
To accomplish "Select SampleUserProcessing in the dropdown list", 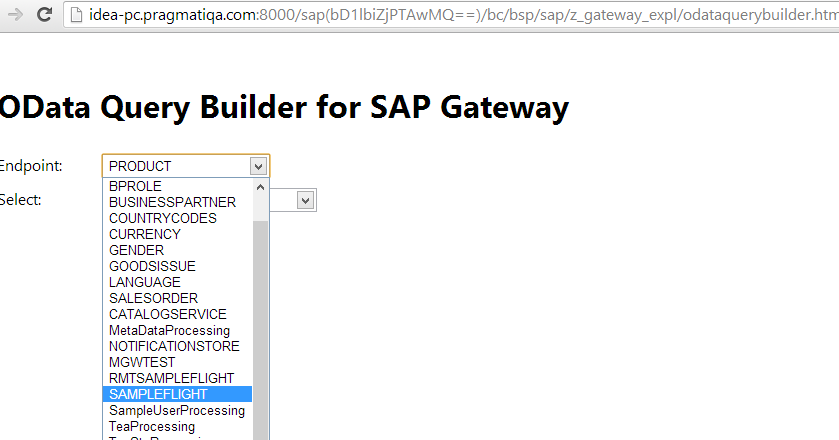I will point(177,411).
